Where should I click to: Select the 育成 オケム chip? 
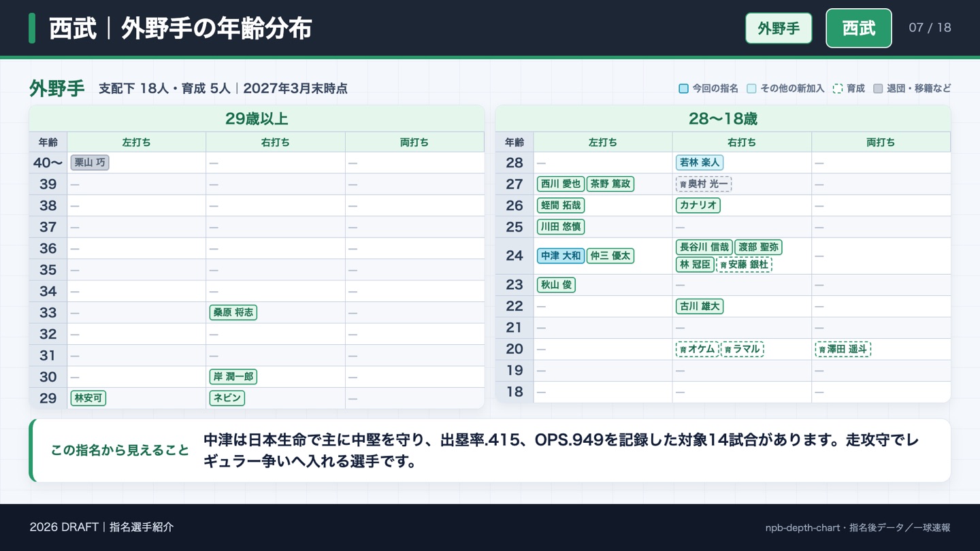pos(698,349)
